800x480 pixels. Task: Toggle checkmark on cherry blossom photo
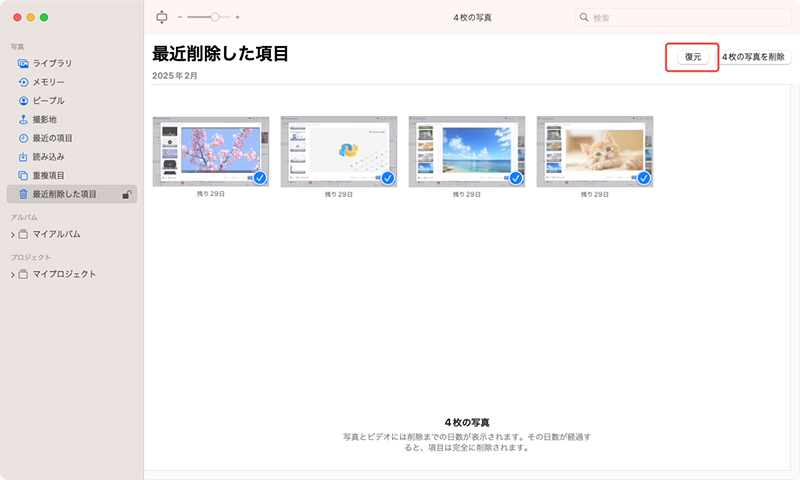pyautogui.click(x=260, y=178)
